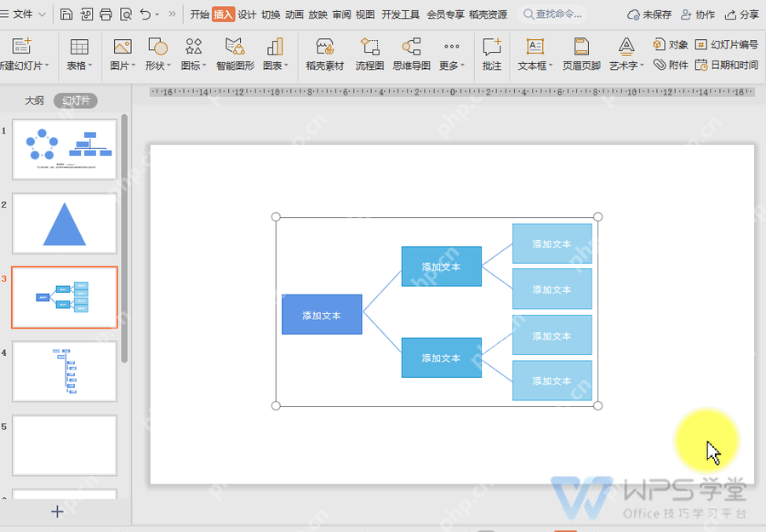The image size is (766, 532).
Task: Expand the 文件 menu dropdown arrow
Action: tap(42, 14)
